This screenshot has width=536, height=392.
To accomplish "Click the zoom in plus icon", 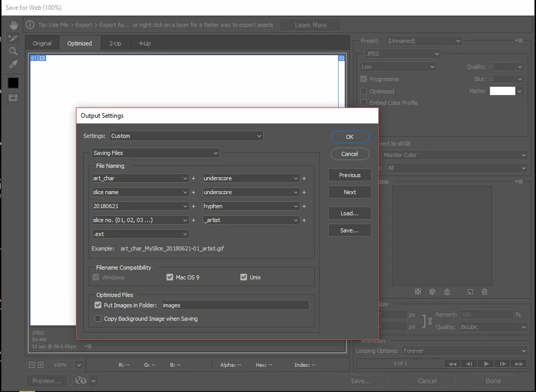I will (x=40, y=365).
